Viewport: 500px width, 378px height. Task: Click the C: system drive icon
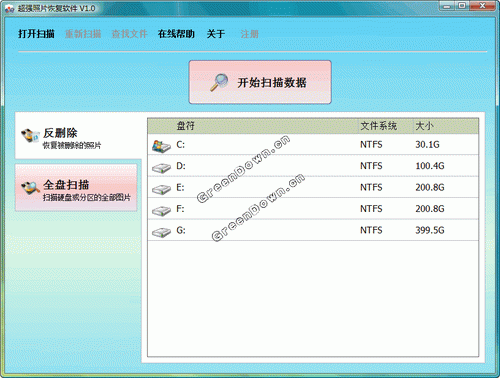161,146
